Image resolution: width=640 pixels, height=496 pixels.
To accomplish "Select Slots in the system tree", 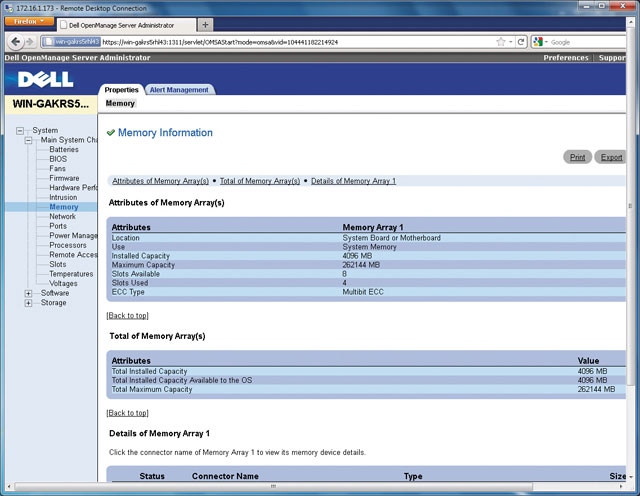I will coord(58,264).
